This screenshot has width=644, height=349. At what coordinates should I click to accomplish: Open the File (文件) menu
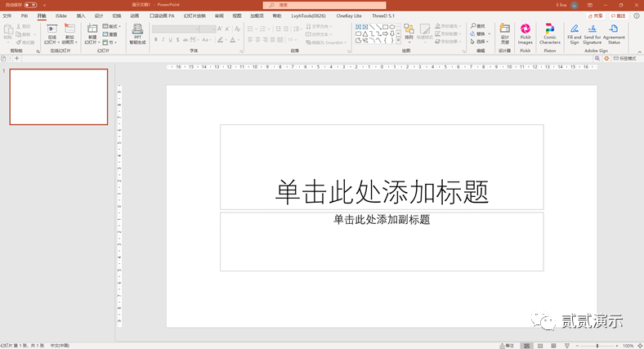[7, 16]
